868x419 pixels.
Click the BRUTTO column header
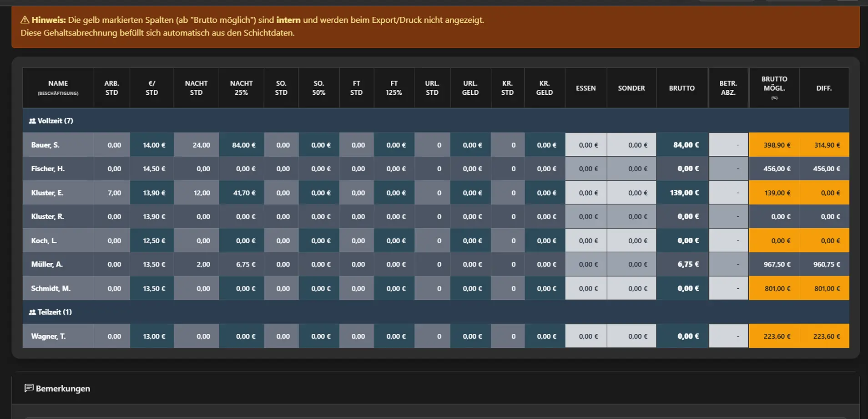(682, 88)
